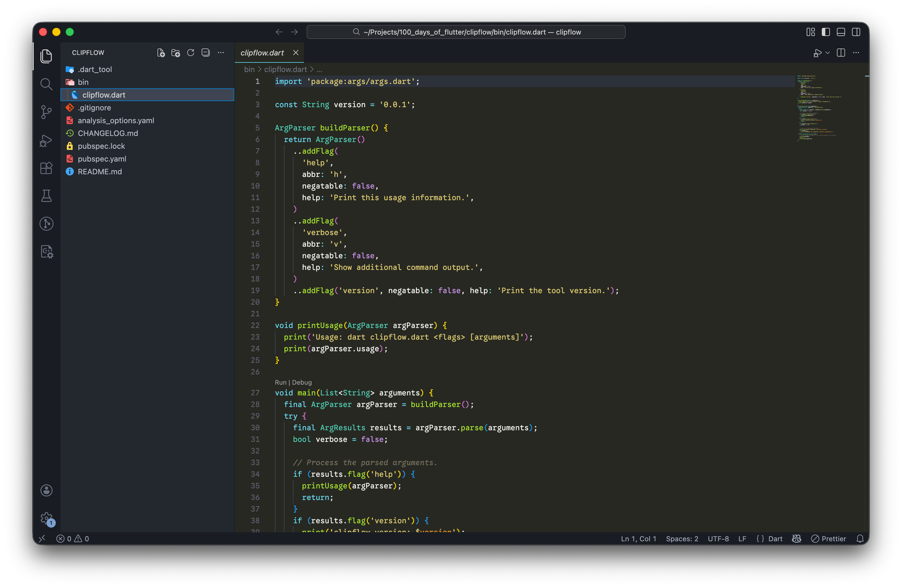The width and height of the screenshot is (902, 588).
Task: Open the Source Control view
Action: click(46, 112)
